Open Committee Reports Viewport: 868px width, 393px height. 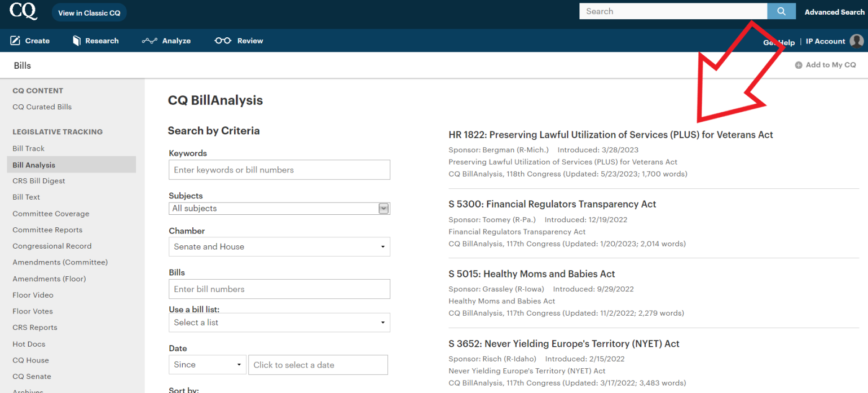point(47,229)
